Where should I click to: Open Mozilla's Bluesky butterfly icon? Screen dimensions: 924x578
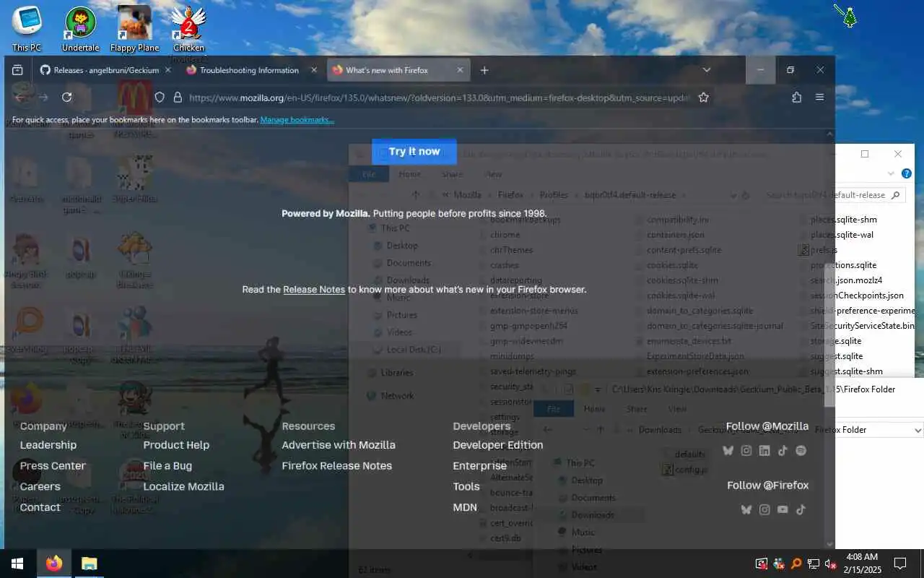coord(728,450)
